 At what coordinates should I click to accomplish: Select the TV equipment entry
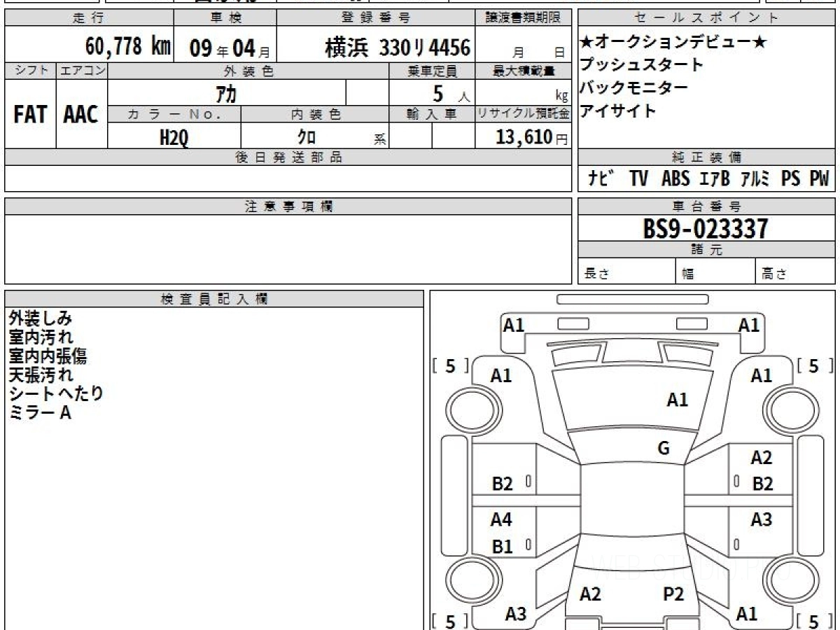pyautogui.click(x=638, y=178)
